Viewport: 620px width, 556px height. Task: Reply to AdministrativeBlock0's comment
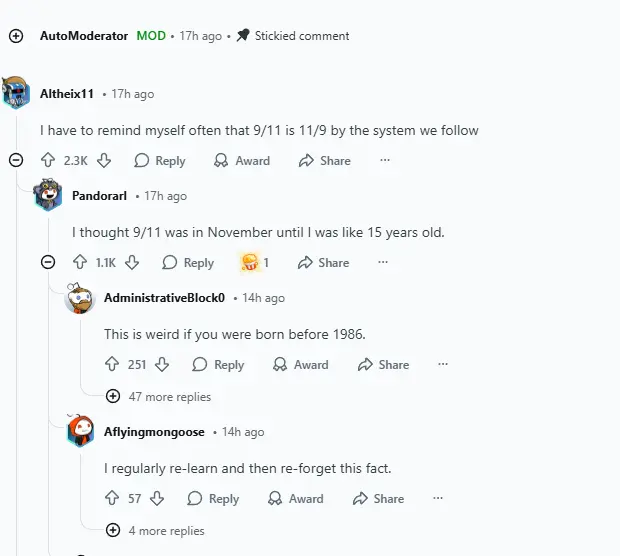(x=218, y=365)
